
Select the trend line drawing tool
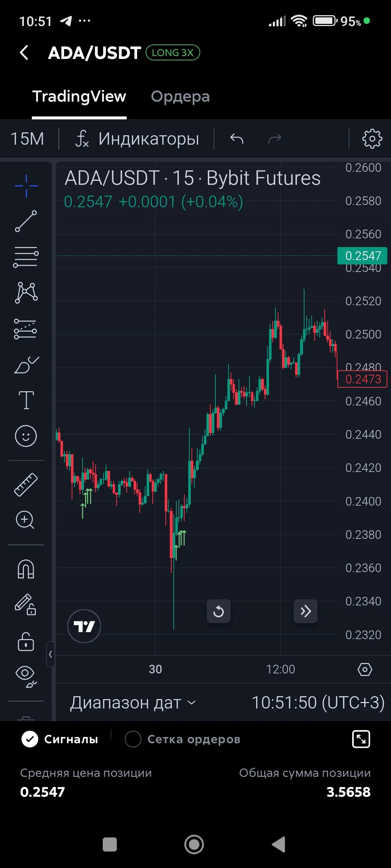click(26, 221)
